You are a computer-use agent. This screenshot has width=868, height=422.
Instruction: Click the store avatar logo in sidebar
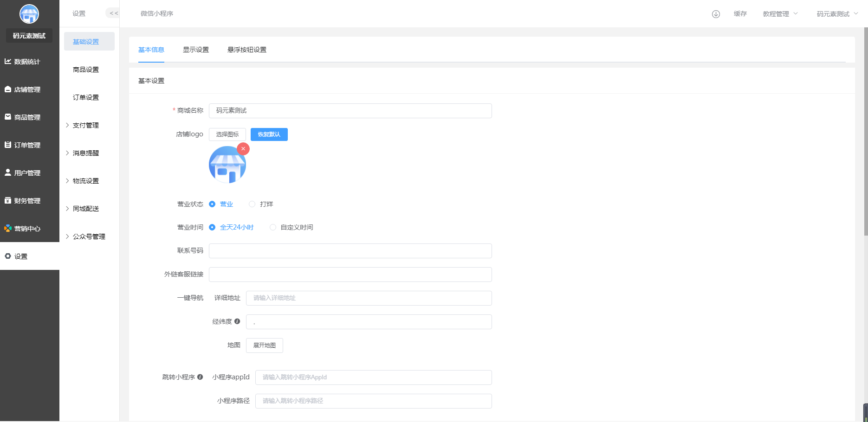29,14
